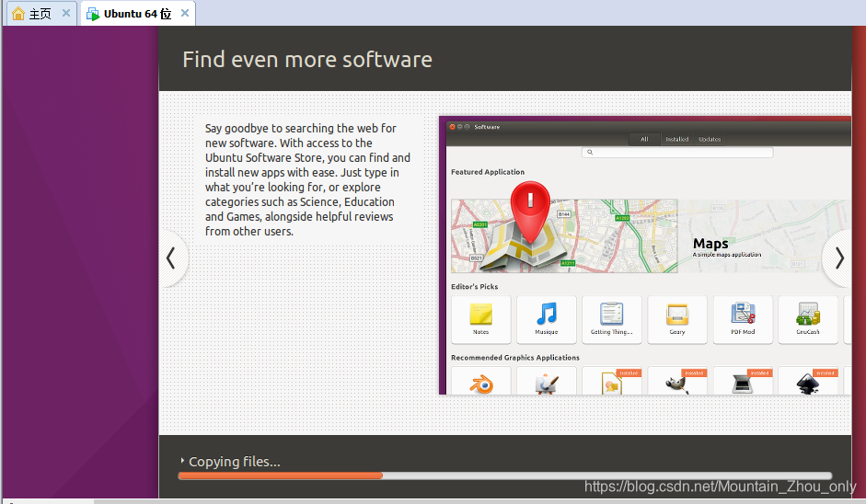866x504 pixels.
Task: Advance to the next installer slide
Action: [x=838, y=258]
